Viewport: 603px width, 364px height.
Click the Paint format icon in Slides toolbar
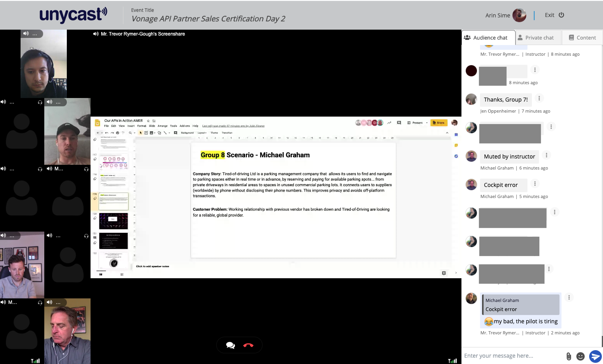pyautogui.click(x=123, y=133)
